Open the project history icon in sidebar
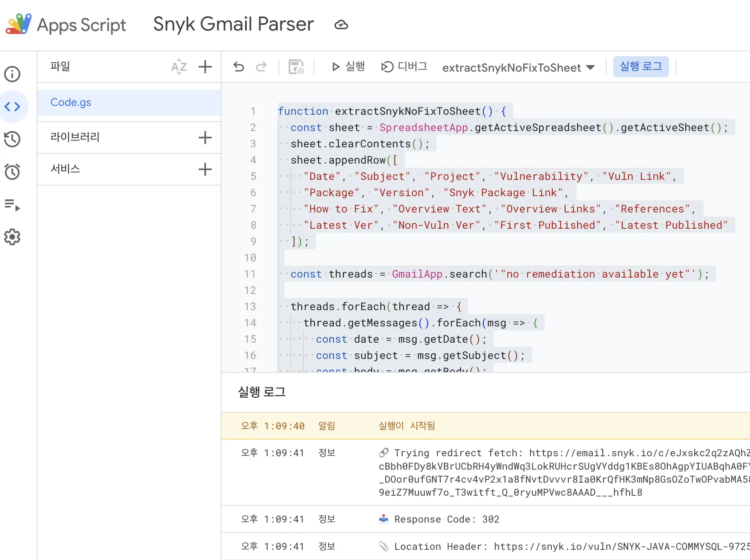Image resolution: width=750 pixels, height=560 pixels. click(12, 139)
